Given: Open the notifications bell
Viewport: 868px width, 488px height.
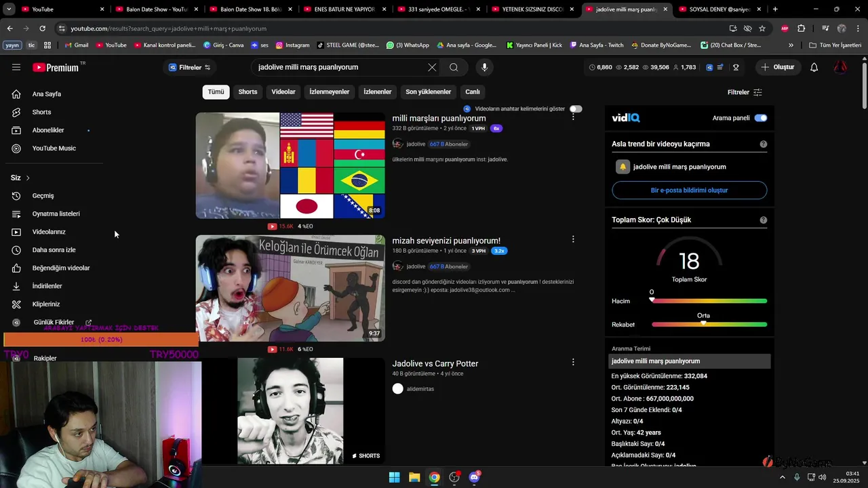Looking at the screenshot, I should tap(814, 67).
